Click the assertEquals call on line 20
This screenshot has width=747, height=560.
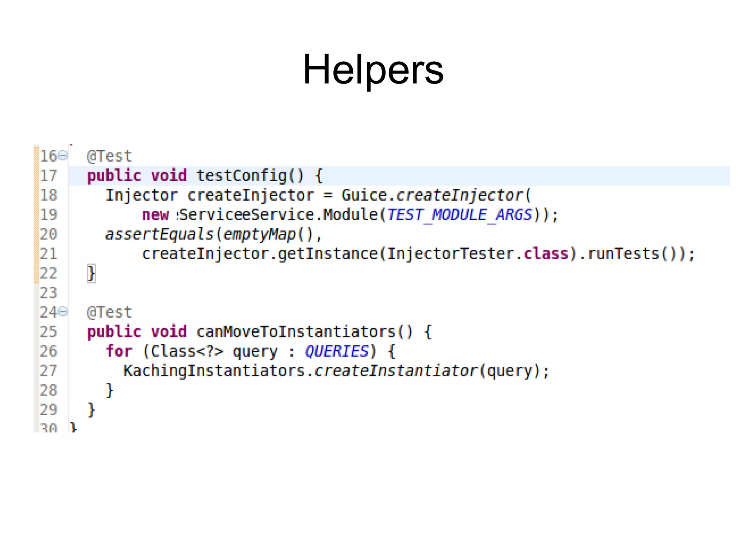[x=159, y=234]
